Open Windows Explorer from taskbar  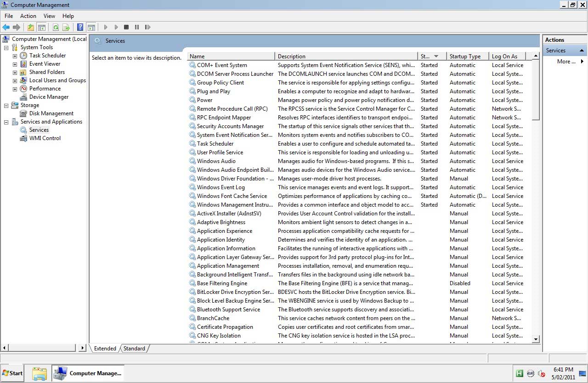[x=40, y=373]
